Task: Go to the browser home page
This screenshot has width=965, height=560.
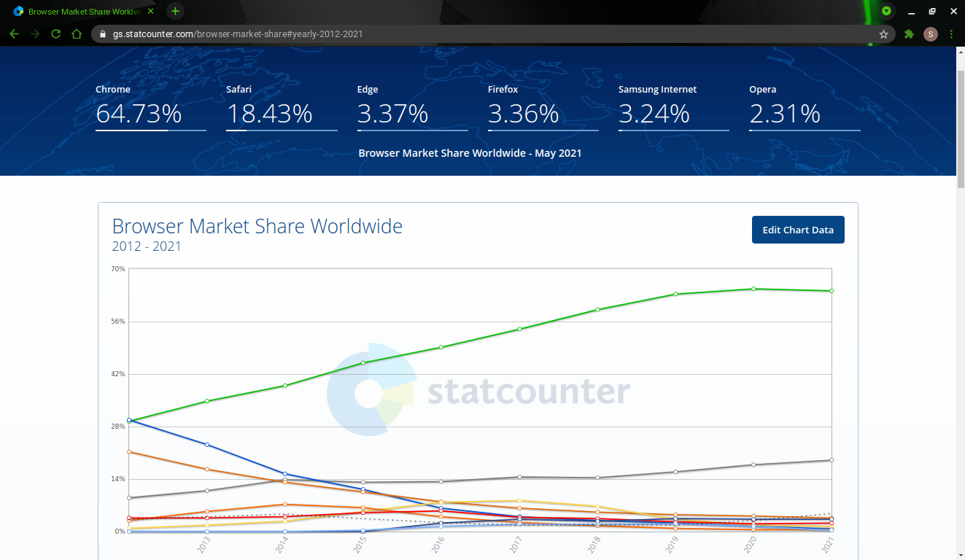Action: tap(77, 34)
